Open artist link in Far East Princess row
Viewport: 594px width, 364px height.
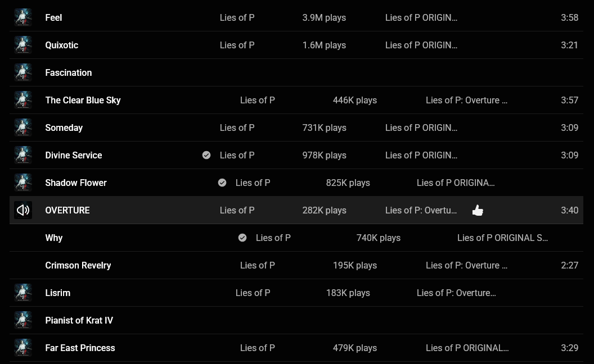[x=258, y=348]
